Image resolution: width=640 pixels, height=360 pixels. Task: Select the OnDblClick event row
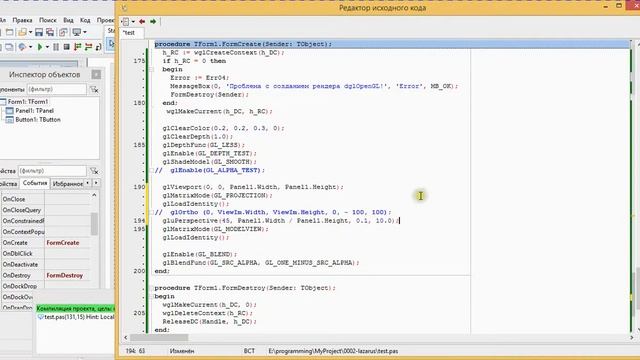pyautogui.click(x=45, y=253)
